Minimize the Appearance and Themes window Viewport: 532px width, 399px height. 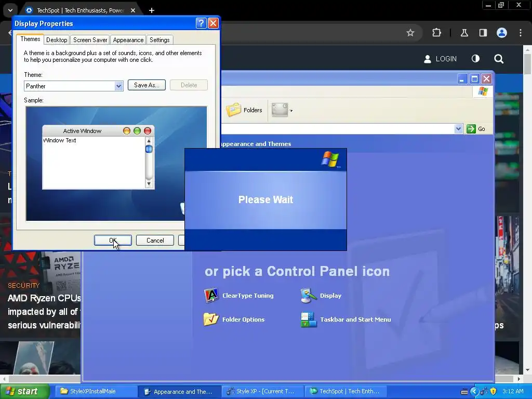click(x=462, y=79)
